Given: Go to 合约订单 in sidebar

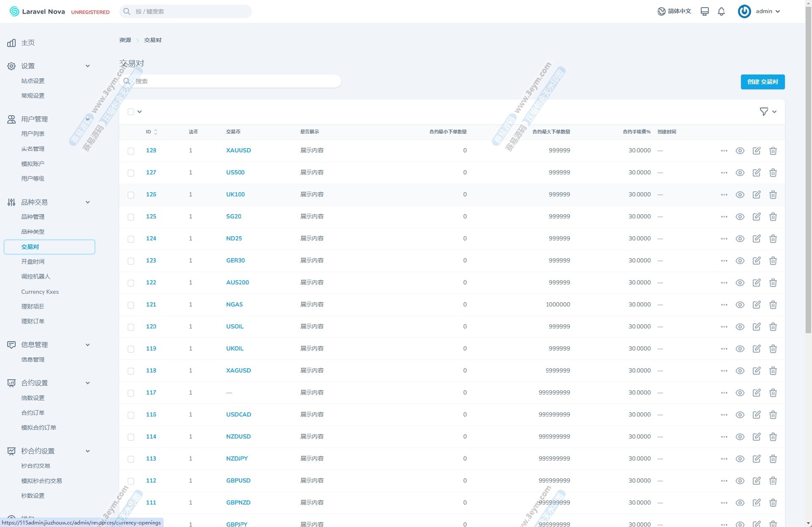Looking at the screenshot, I should click(x=33, y=413).
